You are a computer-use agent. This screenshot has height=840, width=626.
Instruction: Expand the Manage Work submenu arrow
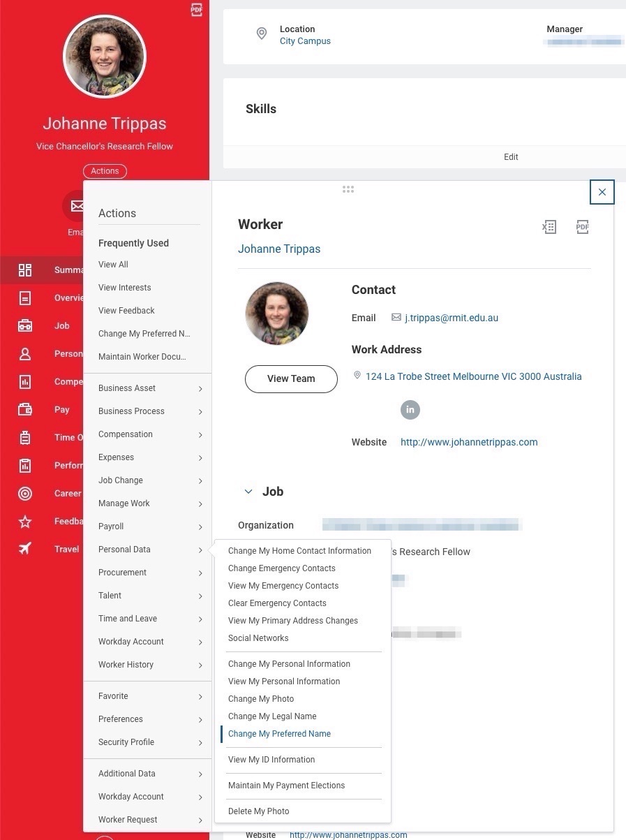[x=200, y=504]
